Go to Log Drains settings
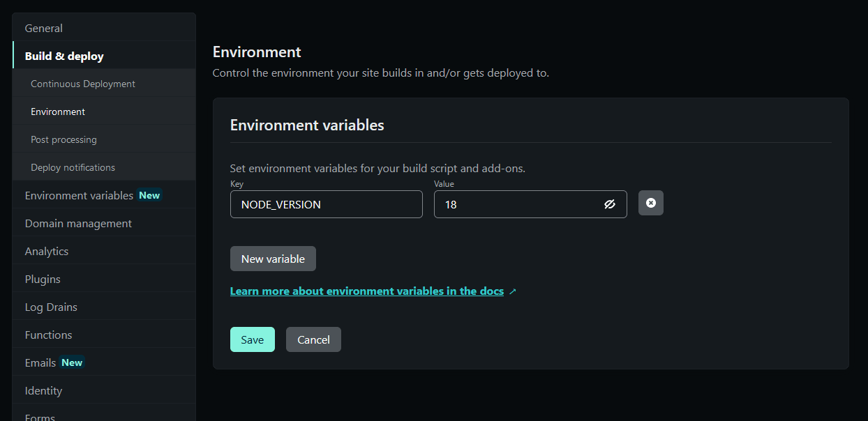 click(x=49, y=307)
